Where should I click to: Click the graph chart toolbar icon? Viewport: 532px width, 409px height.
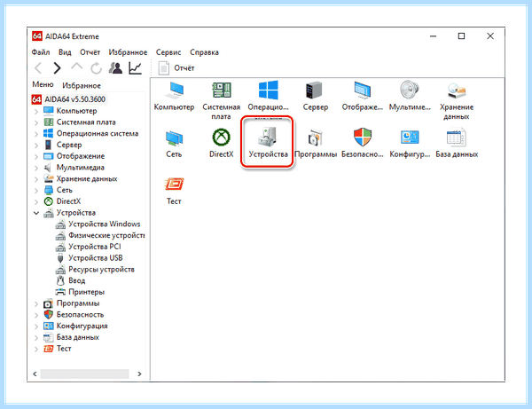click(135, 68)
